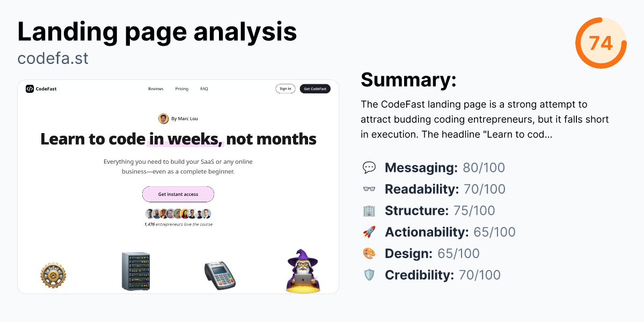This screenshot has width=644, height=322.
Task: Open the Reviews nav item
Action: (156, 89)
